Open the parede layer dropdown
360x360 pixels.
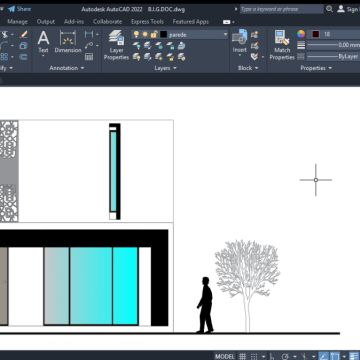[x=225, y=35]
